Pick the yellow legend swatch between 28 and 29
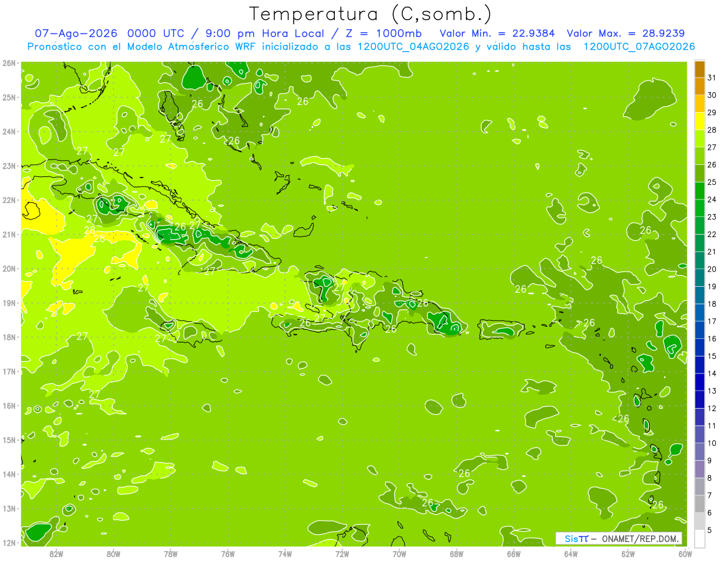Screen dimensions: 728x562 (699, 121)
